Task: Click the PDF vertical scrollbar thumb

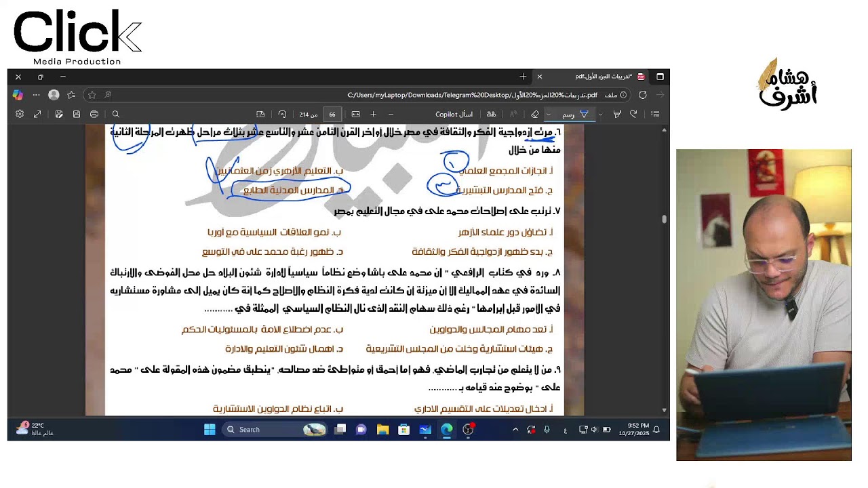Action: [665, 219]
